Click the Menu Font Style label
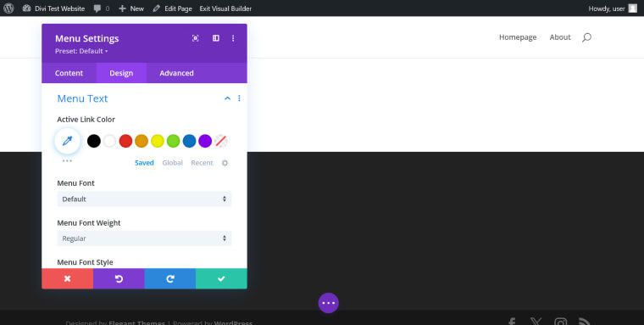 [85, 262]
